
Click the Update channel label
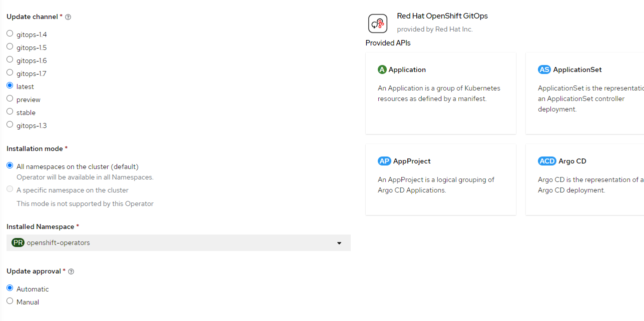(x=32, y=17)
